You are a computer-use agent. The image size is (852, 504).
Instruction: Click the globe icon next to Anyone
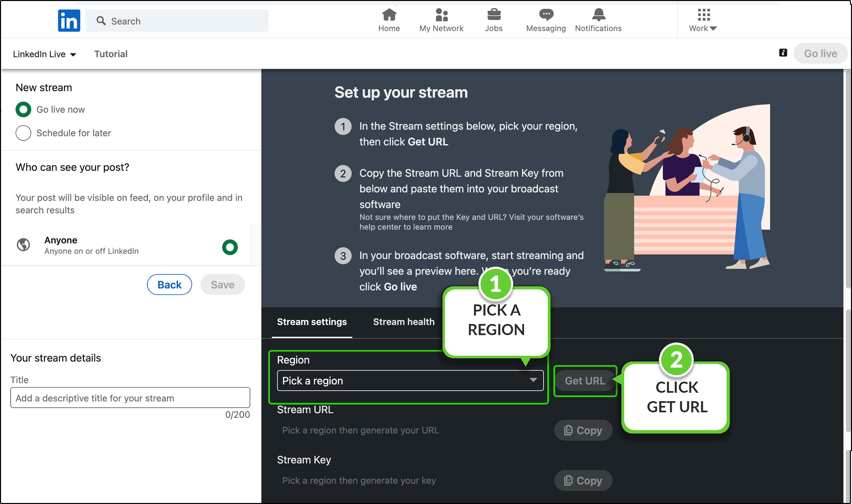[x=23, y=244]
